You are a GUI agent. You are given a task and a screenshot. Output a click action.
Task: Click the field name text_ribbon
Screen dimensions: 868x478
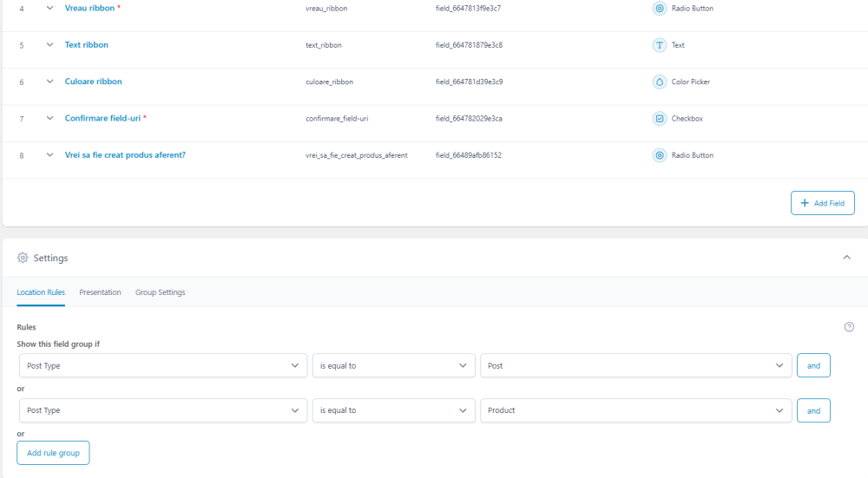click(x=324, y=45)
